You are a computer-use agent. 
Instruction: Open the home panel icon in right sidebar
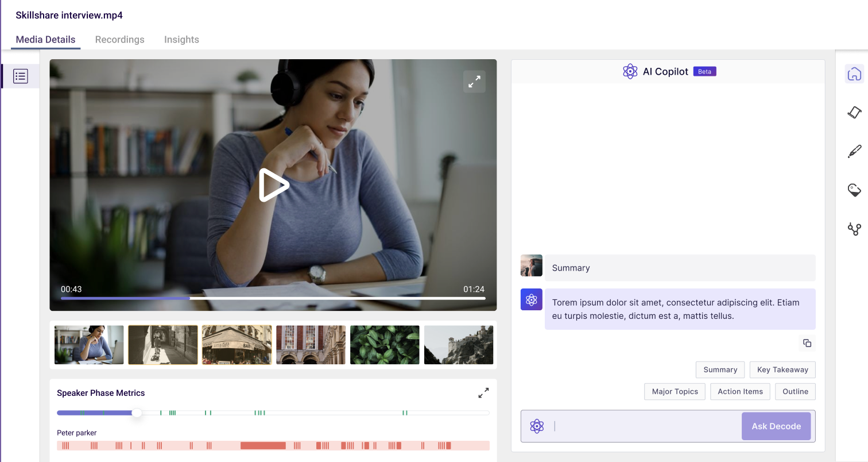(854, 74)
